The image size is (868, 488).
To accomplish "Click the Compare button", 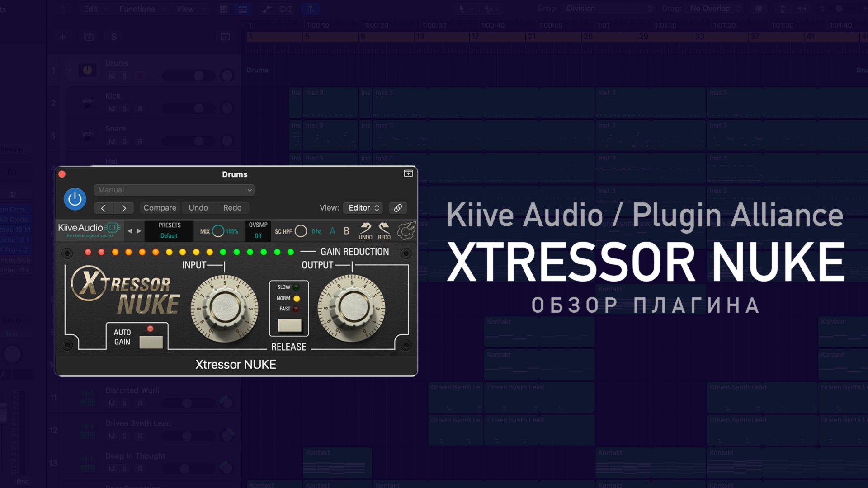I will click(x=160, y=208).
